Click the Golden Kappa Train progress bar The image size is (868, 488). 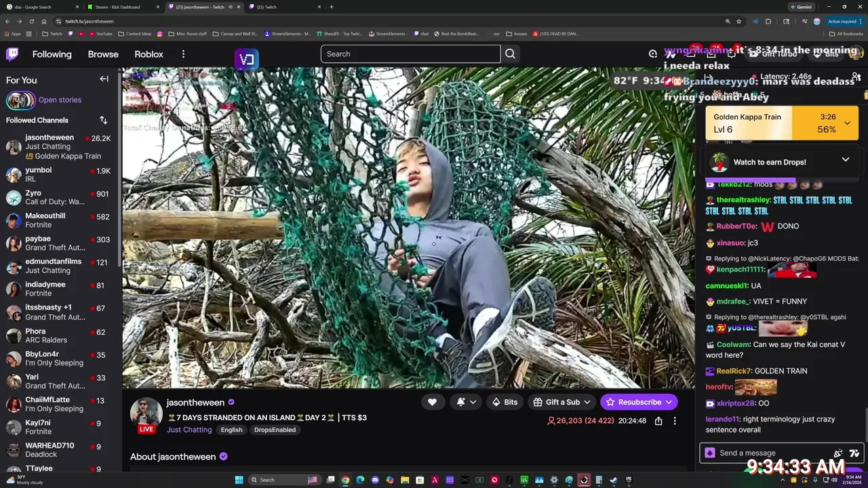pyautogui.click(x=781, y=123)
